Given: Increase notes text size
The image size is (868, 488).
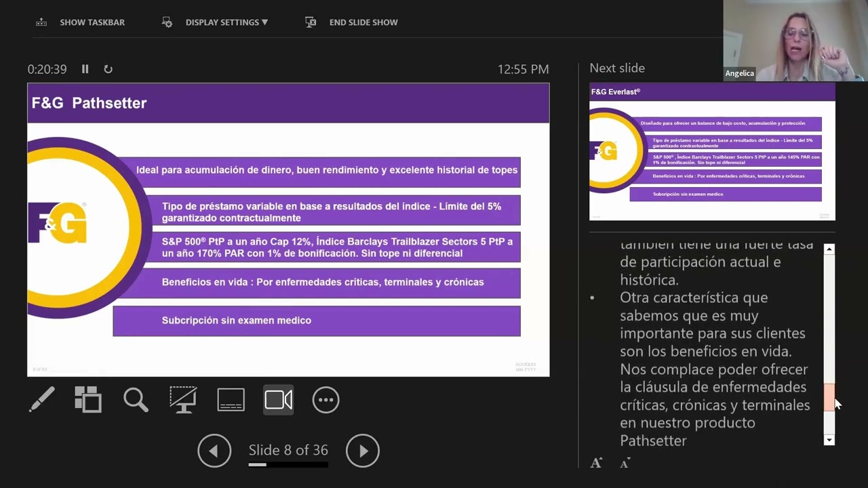Looking at the screenshot, I should tap(596, 463).
